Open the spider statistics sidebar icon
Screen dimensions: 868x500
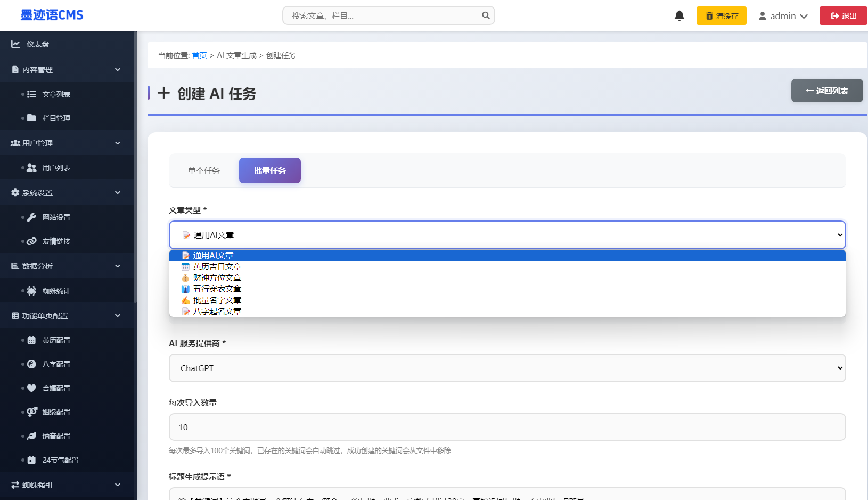coord(31,291)
